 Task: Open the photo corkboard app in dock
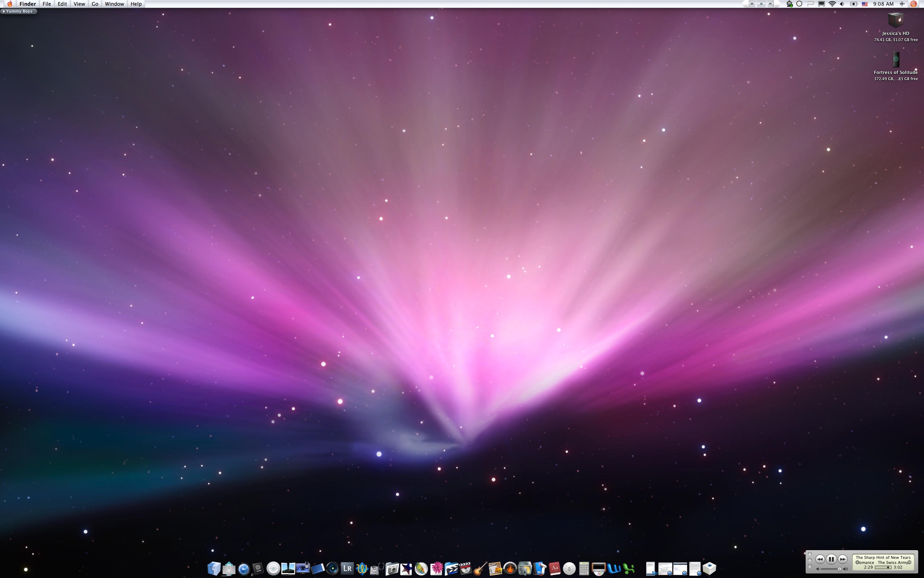point(495,569)
